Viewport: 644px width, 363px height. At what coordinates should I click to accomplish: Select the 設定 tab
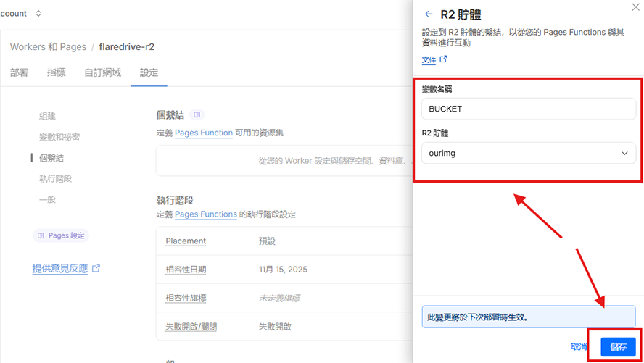(x=149, y=72)
